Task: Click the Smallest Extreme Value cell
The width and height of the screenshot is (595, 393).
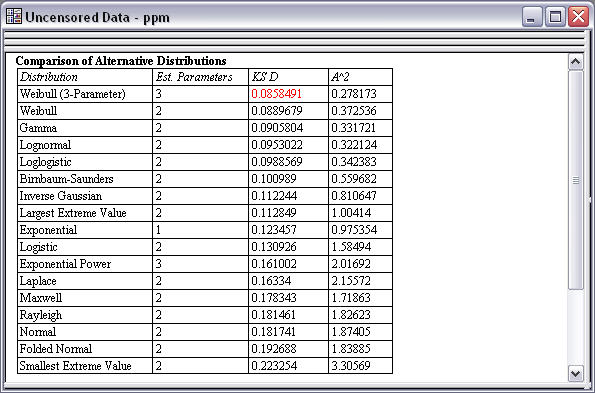Action: [85, 366]
